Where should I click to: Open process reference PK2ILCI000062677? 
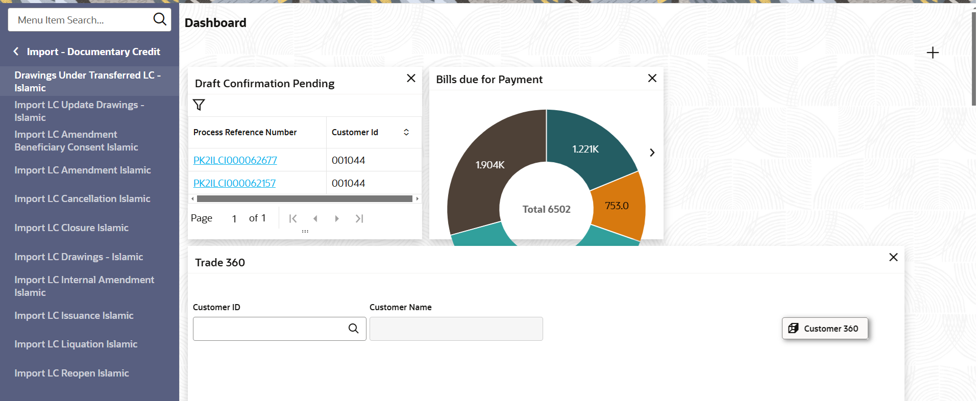[235, 160]
